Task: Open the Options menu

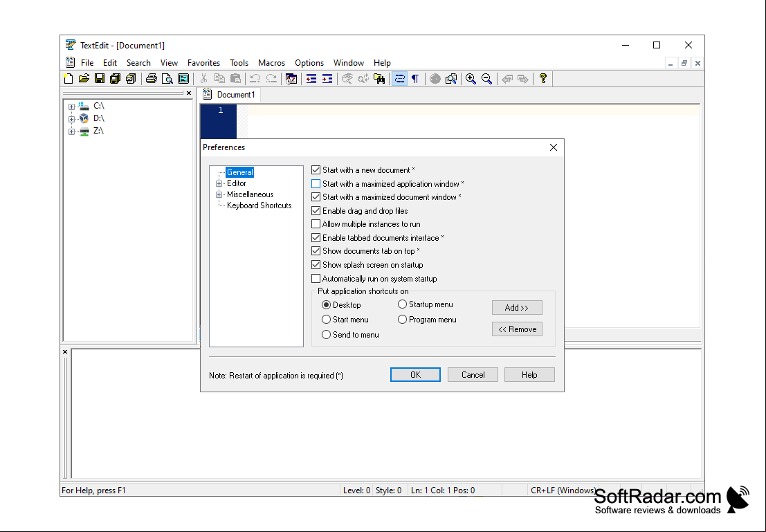Action: click(309, 63)
